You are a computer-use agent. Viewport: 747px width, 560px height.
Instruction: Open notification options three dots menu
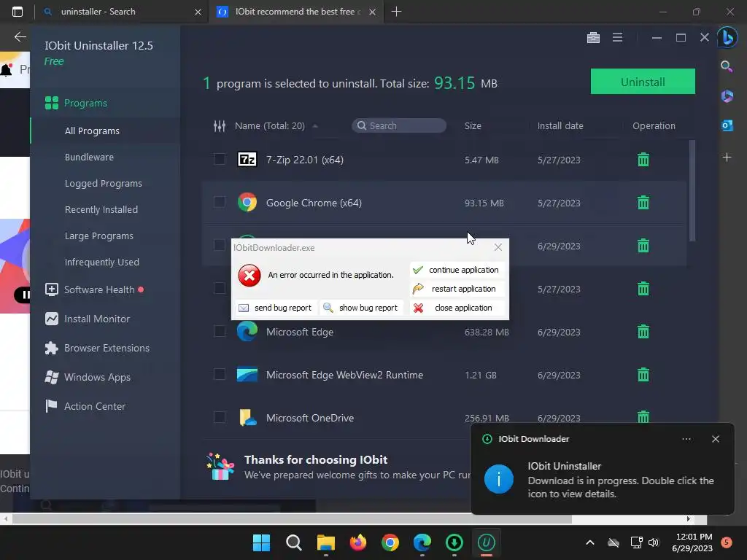pos(686,439)
